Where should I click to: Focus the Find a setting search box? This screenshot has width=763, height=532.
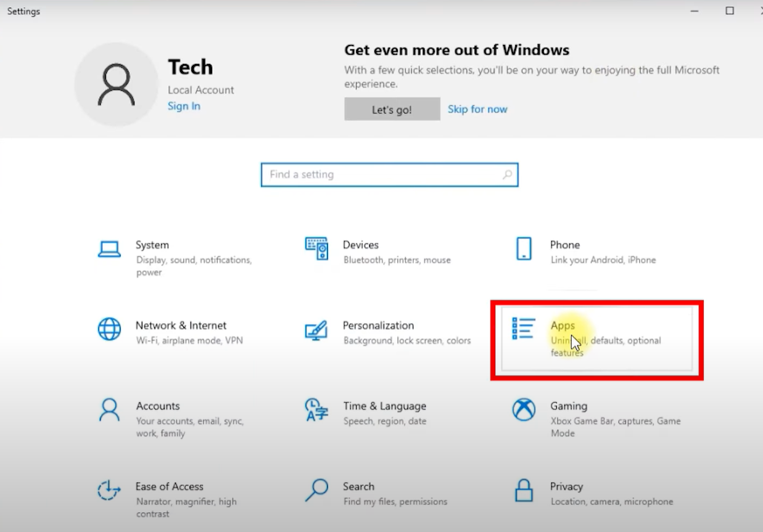pyautogui.click(x=382, y=175)
